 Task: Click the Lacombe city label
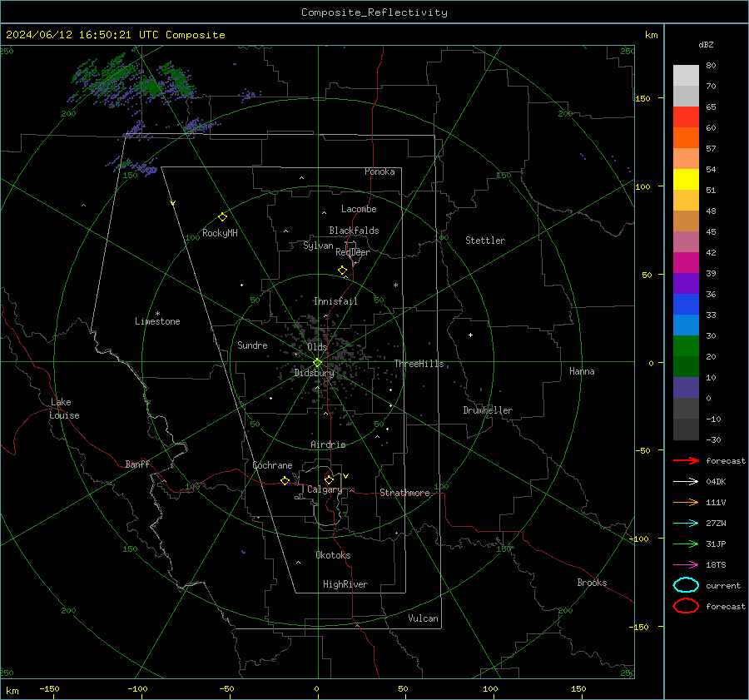click(359, 209)
